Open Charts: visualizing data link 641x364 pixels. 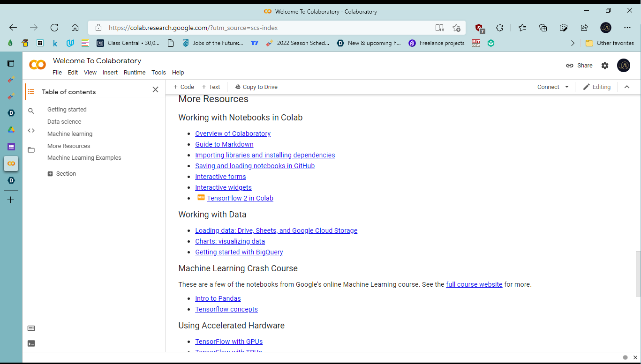[x=230, y=241]
